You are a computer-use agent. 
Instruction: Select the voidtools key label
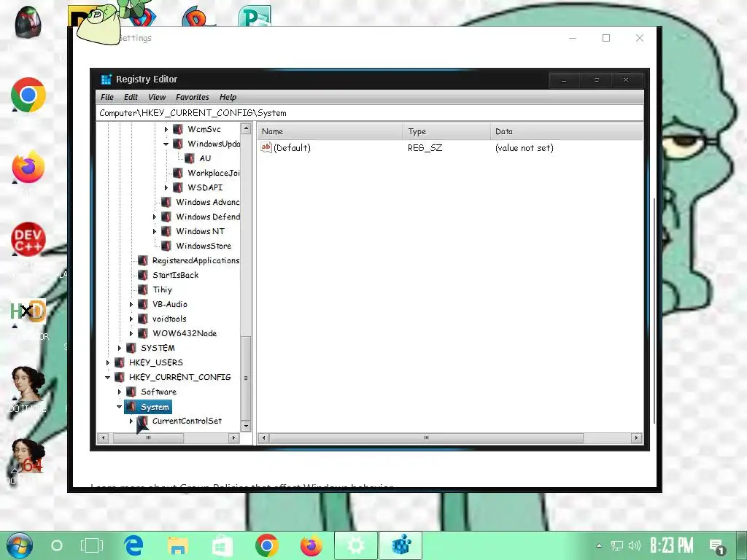(x=169, y=319)
